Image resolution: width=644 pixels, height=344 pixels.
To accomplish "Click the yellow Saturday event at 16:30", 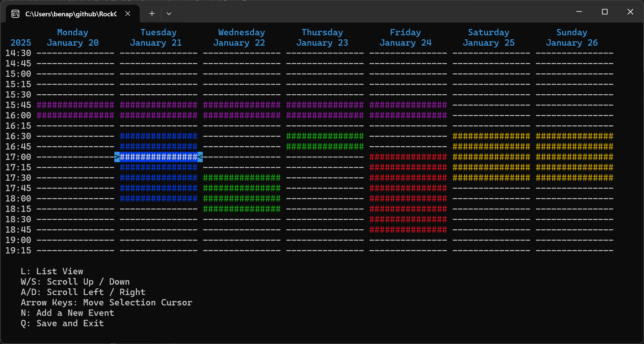I will tap(491, 136).
